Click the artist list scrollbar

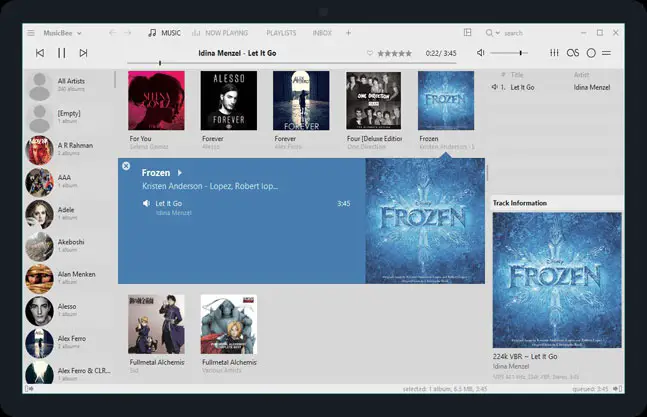tap(115, 79)
